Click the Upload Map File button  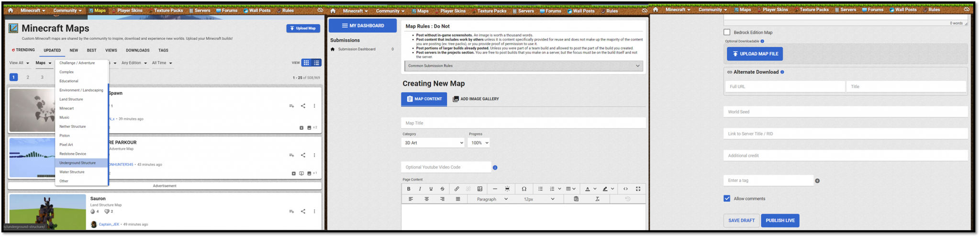[x=755, y=54]
